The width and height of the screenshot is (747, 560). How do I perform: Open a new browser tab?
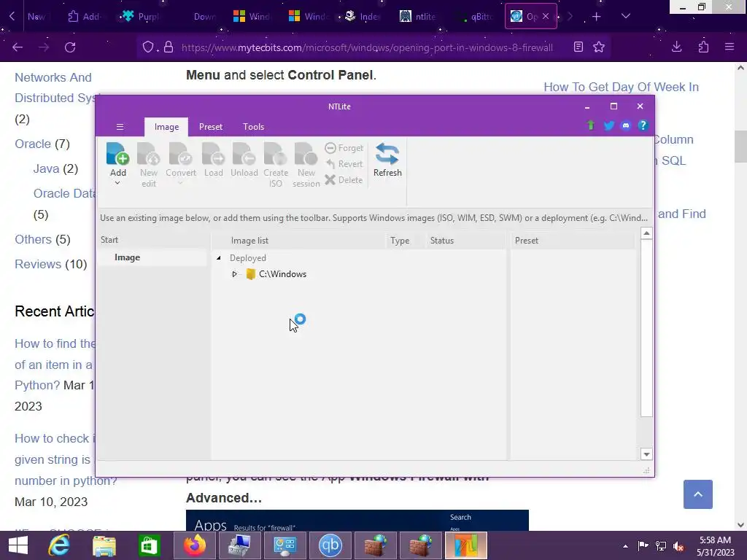coord(596,17)
